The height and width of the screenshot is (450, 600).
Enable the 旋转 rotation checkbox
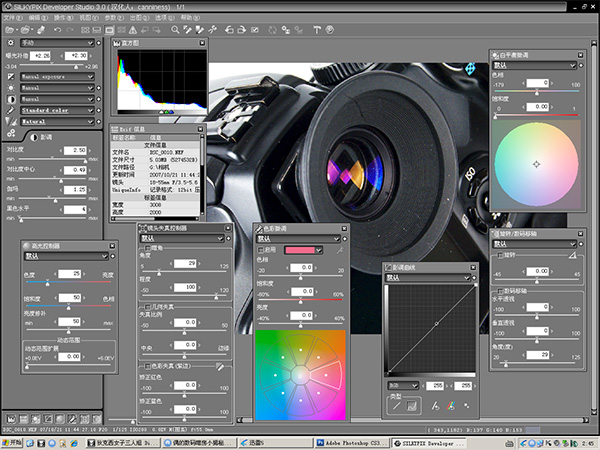click(500, 255)
